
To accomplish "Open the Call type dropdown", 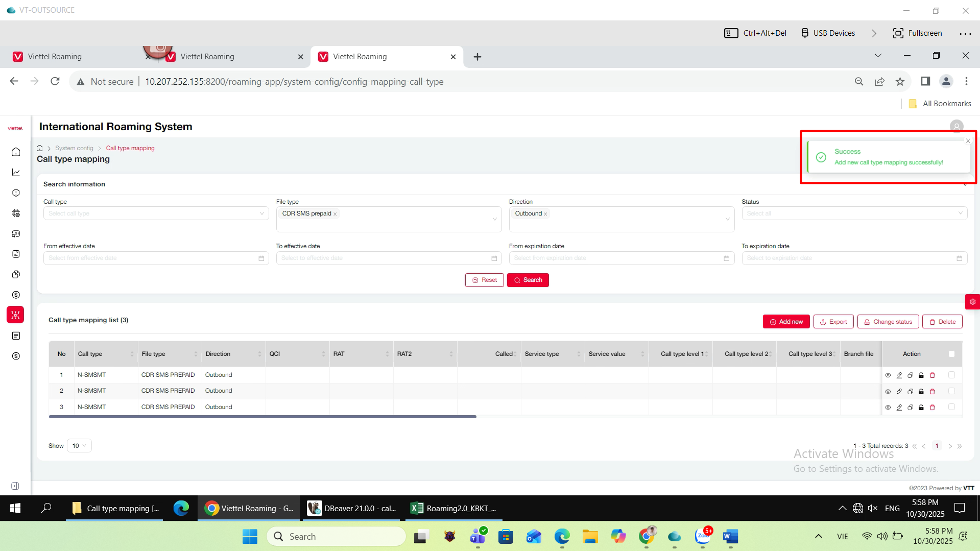I will (156, 213).
